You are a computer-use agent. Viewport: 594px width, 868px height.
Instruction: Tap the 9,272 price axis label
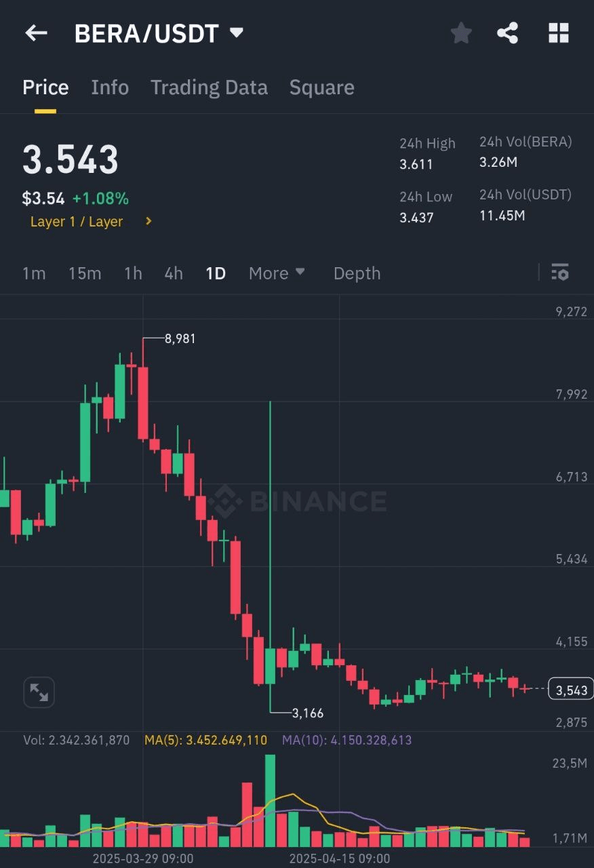(572, 312)
